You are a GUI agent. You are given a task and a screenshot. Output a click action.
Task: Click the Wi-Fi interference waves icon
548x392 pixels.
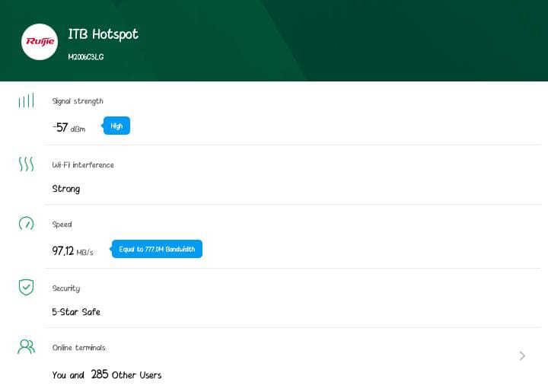(x=26, y=164)
